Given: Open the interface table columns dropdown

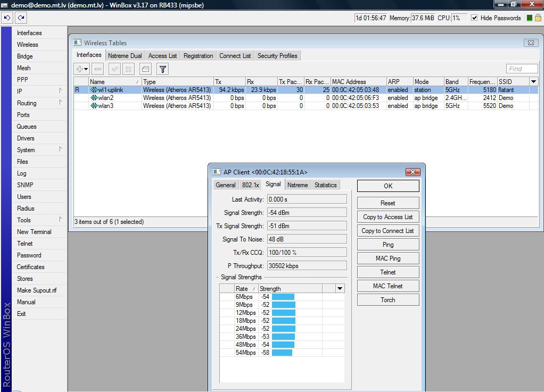Looking at the screenshot, I should click(533, 81).
